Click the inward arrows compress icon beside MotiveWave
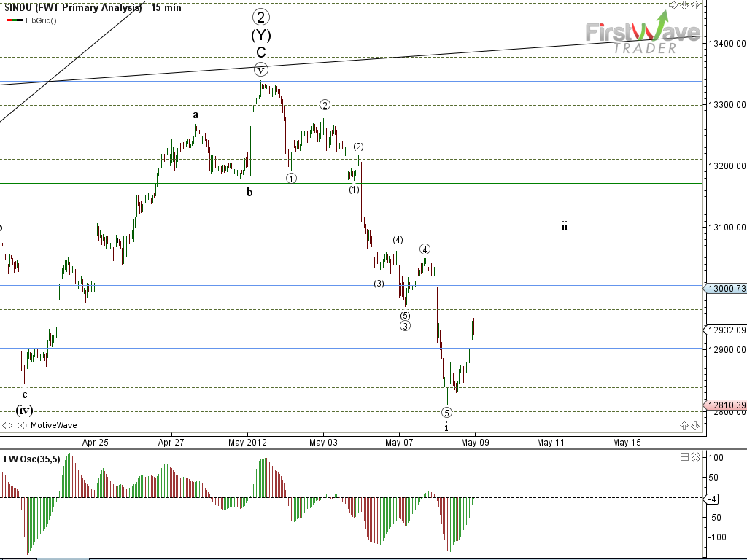The height and width of the screenshot is (560, 747). coord(20,425)
